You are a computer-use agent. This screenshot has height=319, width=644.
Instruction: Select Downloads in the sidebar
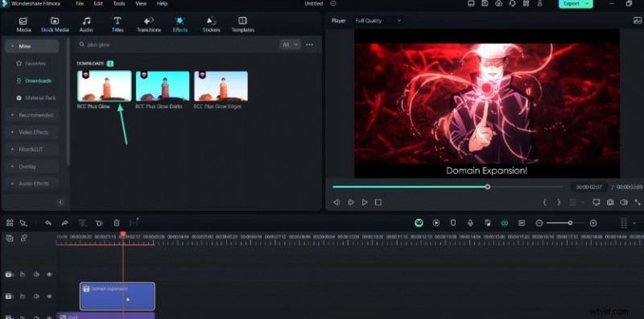(34, 81)
